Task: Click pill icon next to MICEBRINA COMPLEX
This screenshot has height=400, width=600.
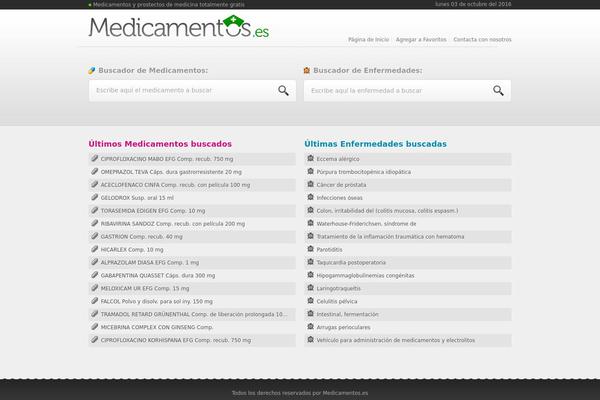Action: [x=95, y=327]
